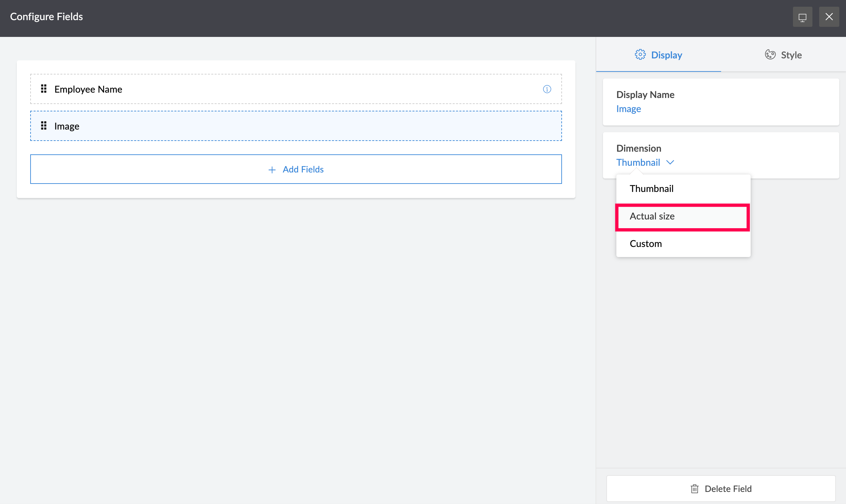Edit the Display Name value Image

(628, 109)
